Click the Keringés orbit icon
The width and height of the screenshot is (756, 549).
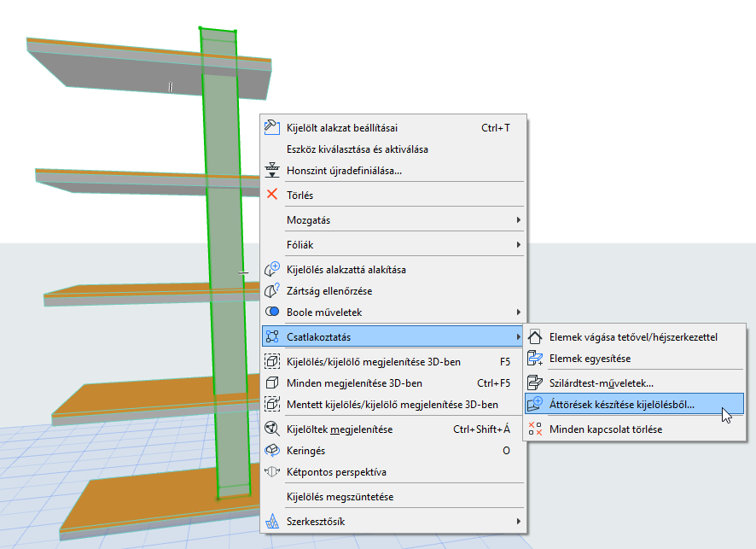click(x=272, y=450)
